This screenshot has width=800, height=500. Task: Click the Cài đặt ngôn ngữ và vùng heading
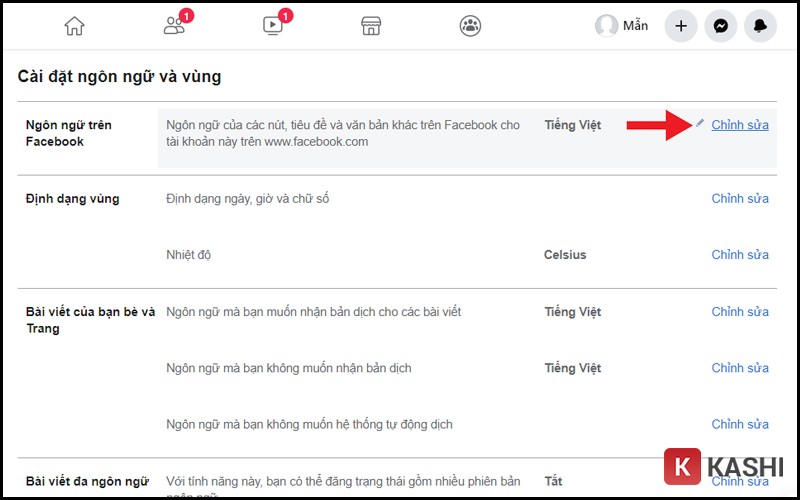[x=119, y=77]
